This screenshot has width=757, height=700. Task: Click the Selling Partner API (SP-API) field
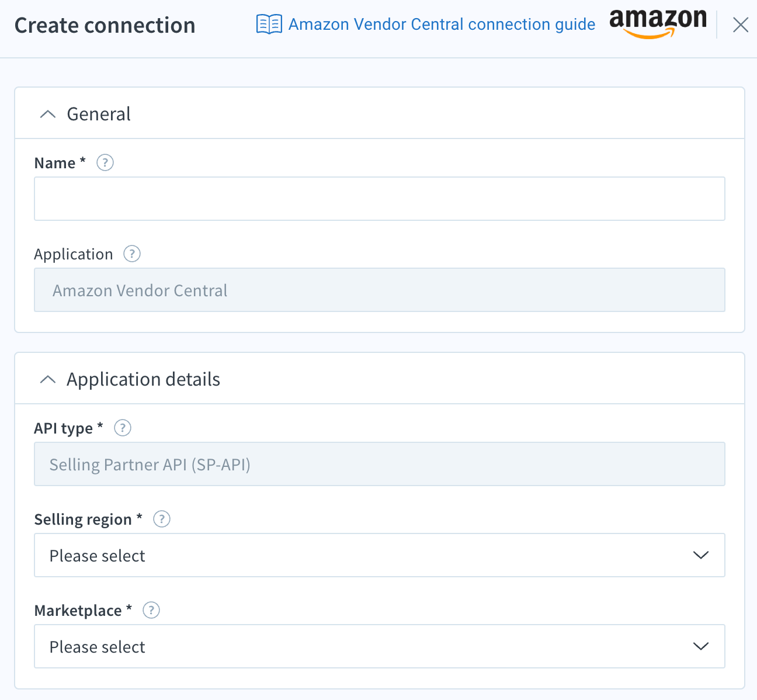point(380,464)
